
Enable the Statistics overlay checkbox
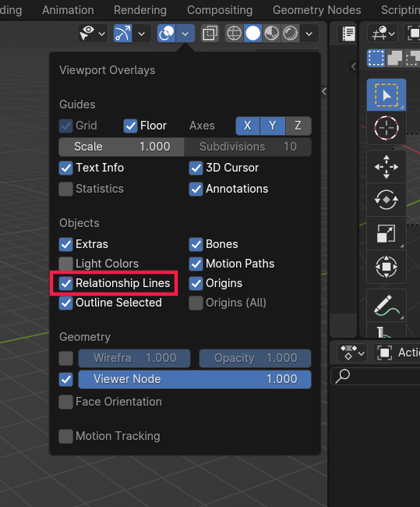(66, 190)
